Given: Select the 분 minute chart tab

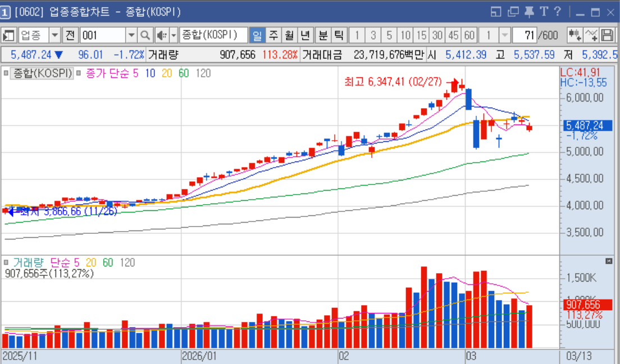Looking at the screenshot, I should click(x=323, y=35).
